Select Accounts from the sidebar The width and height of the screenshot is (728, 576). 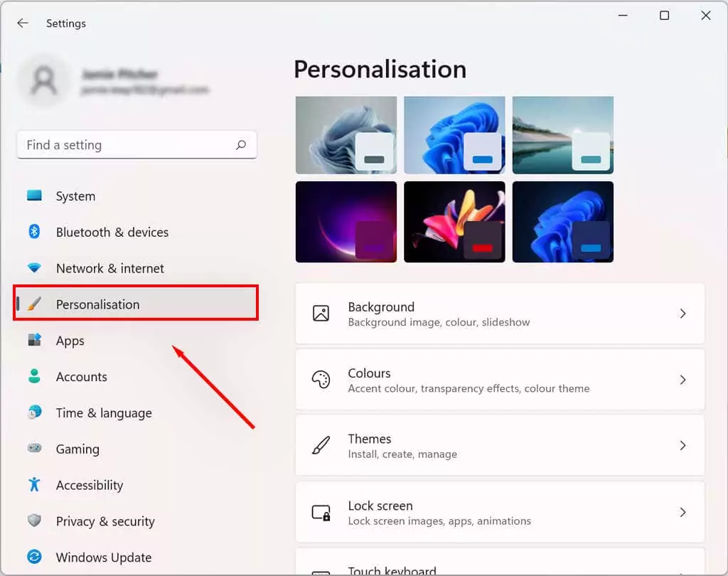82,377
